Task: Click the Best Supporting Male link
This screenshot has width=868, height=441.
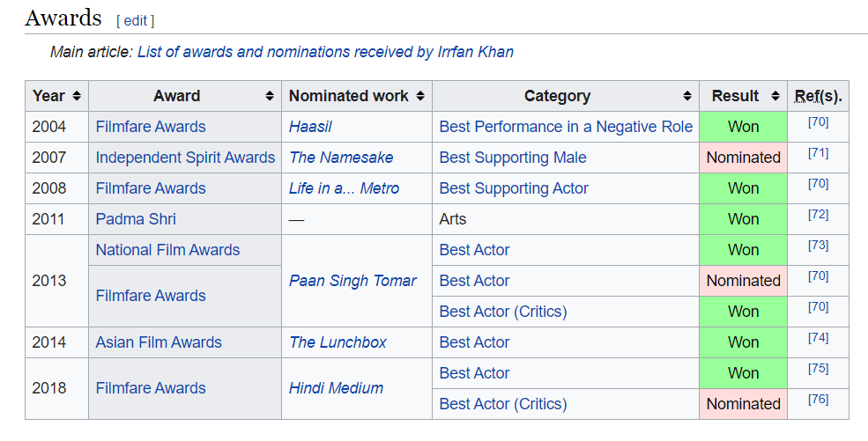Action: (512, 158)
